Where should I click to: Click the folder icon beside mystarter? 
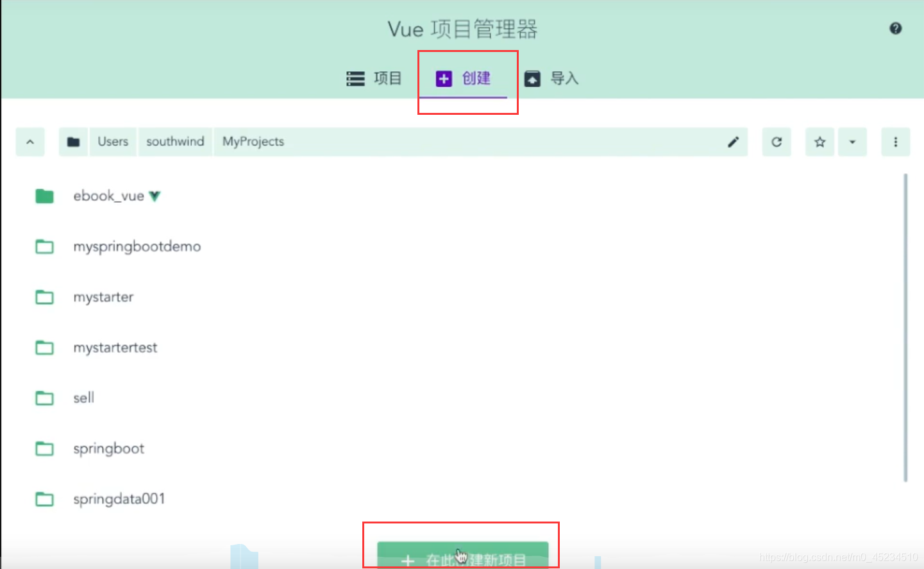pyautogui.click(x=44, y=297)
